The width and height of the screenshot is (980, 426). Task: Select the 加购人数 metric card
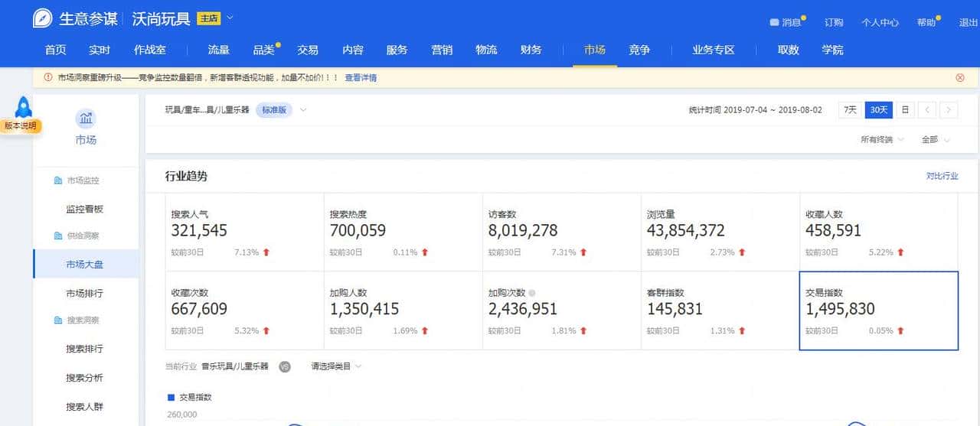tap(403, 311)
